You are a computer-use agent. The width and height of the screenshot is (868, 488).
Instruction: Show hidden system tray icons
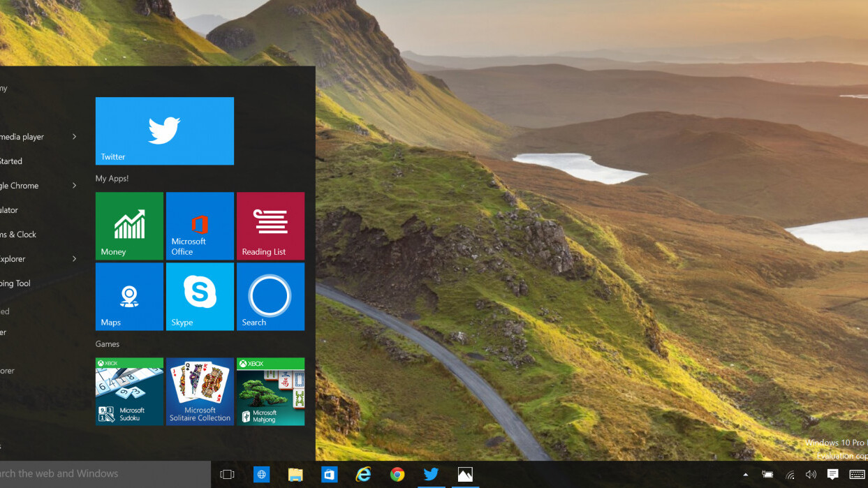pos(745,475)
